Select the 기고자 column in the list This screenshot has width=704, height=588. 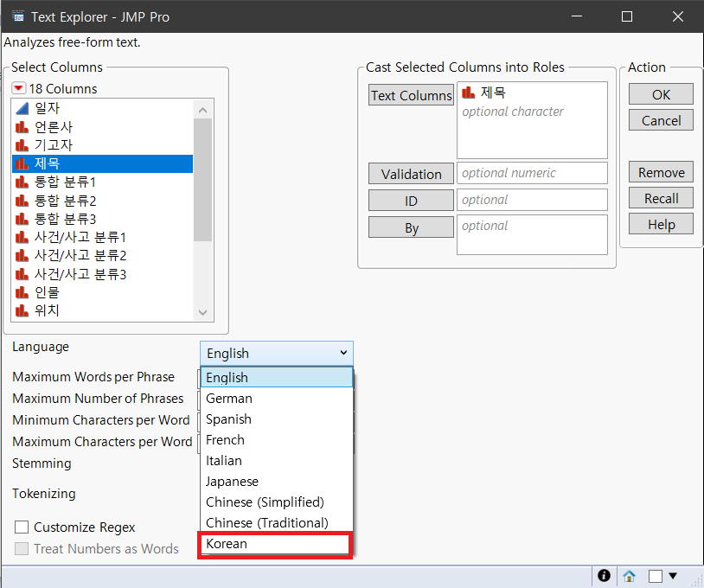tap(102, 145)
